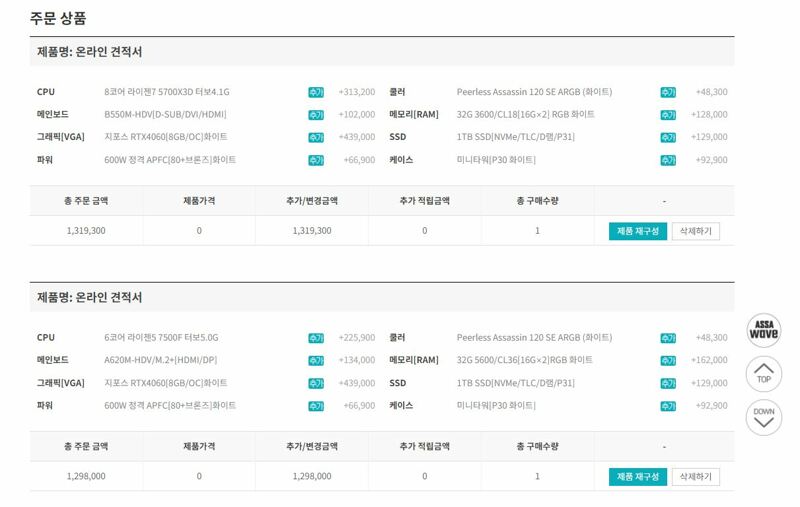Select the 주문 상품 heading

pyautogui.click(x=58, y=18)
